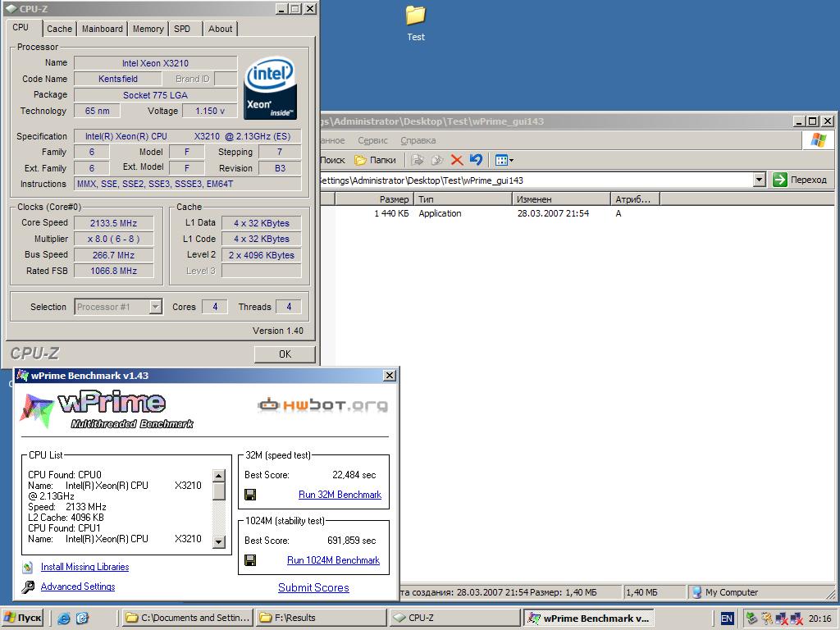
Task: Click the blue Undo arrow in Explorer toolbar
Action: 475,160
